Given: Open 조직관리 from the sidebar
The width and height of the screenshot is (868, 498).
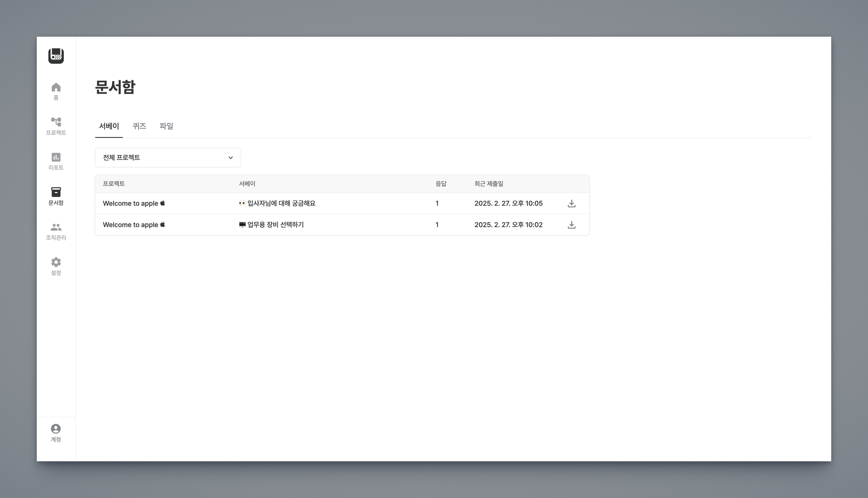Looking at the screenshot, I should [x=56, y=232].
